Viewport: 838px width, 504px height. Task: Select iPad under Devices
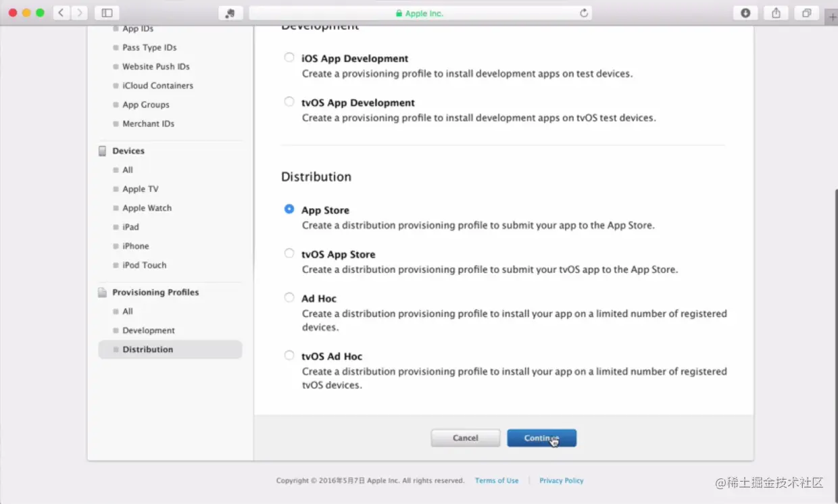pyautogui.click(x=130, y=227)
